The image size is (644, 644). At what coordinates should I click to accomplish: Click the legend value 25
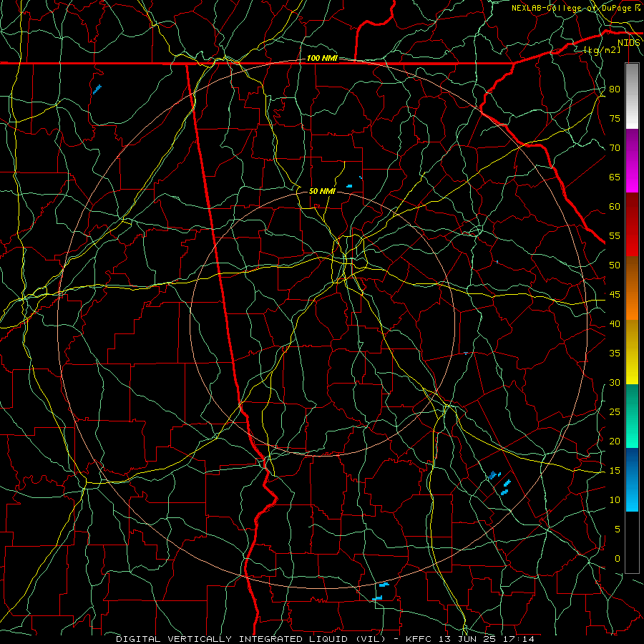(615, 412)
